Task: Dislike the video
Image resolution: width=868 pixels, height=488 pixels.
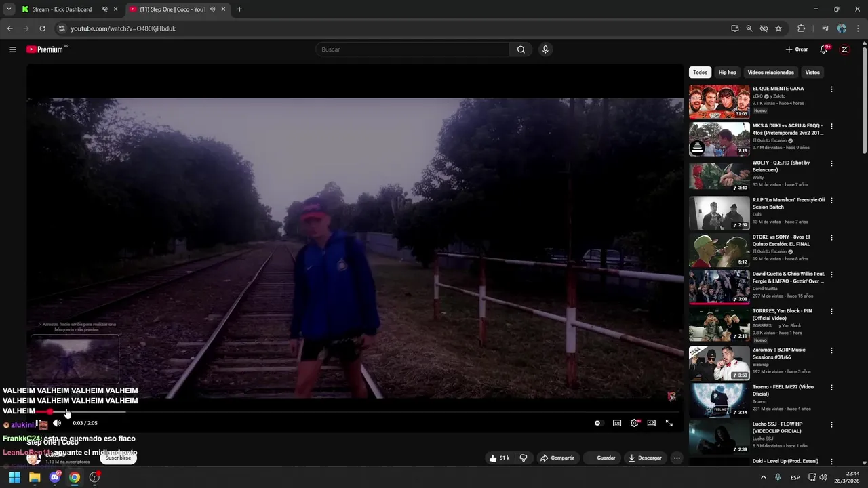Action: tap(524, 458)
